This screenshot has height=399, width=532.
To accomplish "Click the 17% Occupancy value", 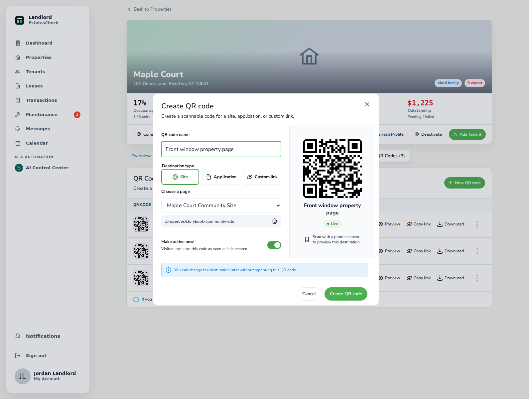I will click(x=140, y=103).
